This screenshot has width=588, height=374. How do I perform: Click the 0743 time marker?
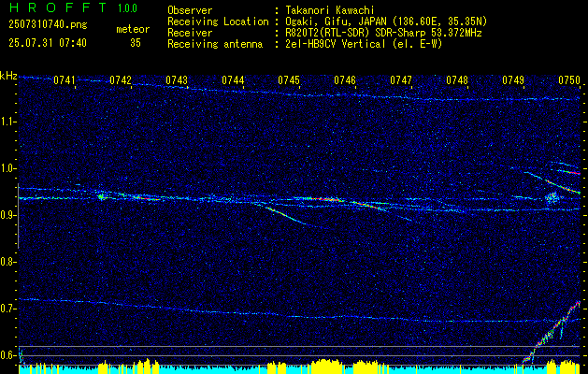(x=177, y=80)
